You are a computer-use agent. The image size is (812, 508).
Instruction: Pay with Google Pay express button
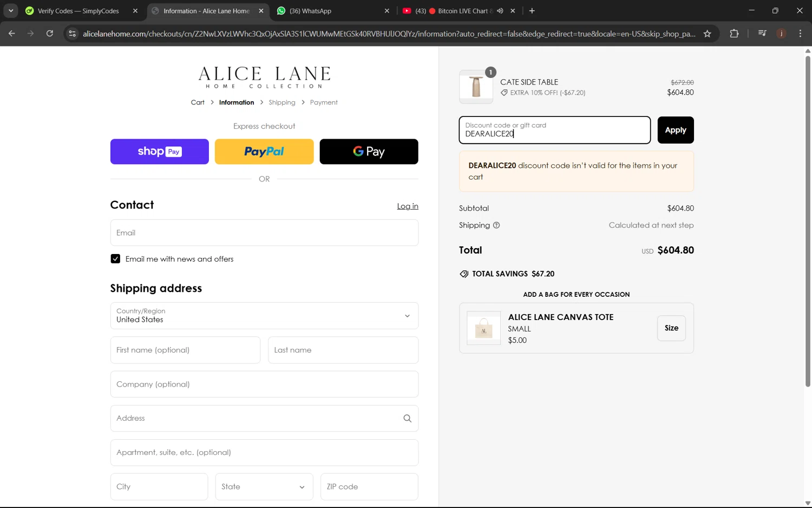pyautogui.click(x=369, y=152)
